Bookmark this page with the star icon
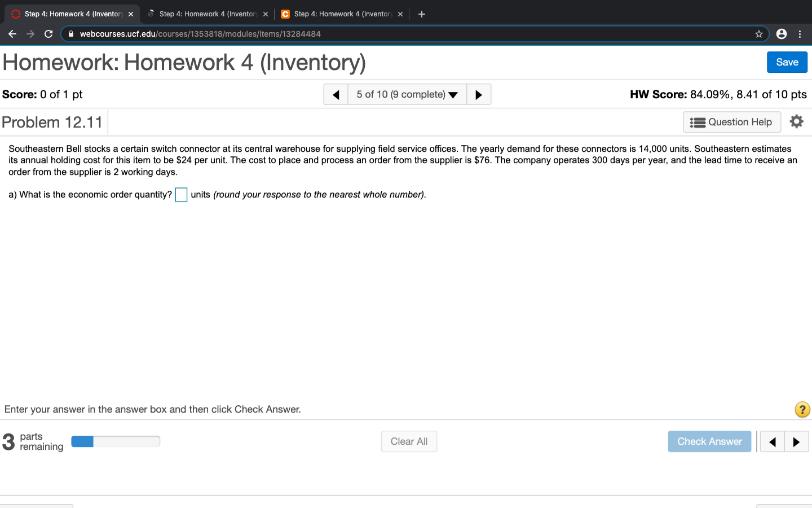This screenshot has width=812, height=508. pyautogui.click(x=759, y=34)
